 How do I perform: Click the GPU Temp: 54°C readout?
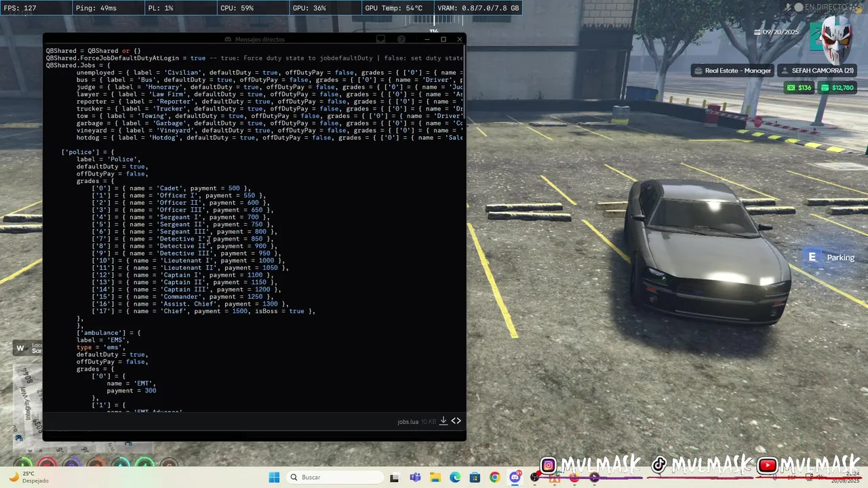pos(393,8)
